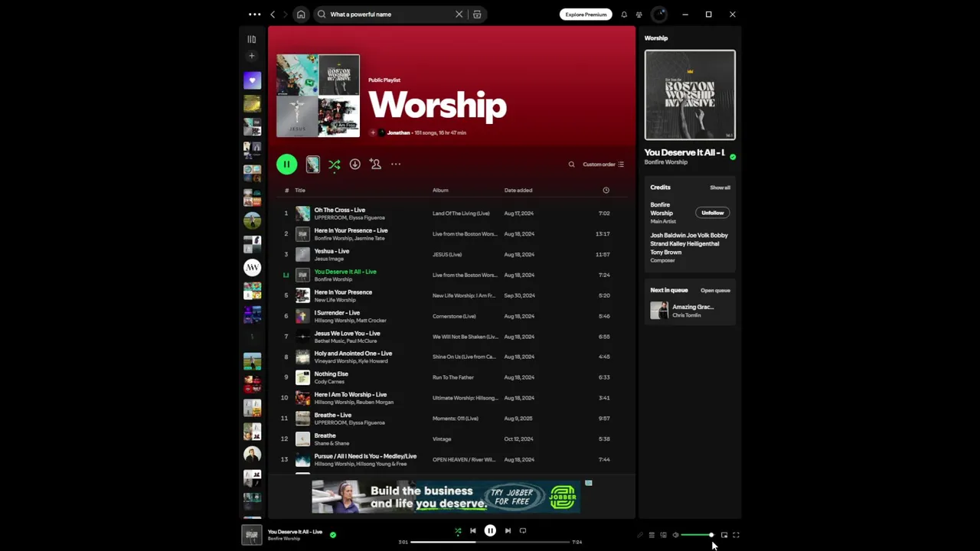Open the three-dot app menu
980x551 pixels.
254,14
